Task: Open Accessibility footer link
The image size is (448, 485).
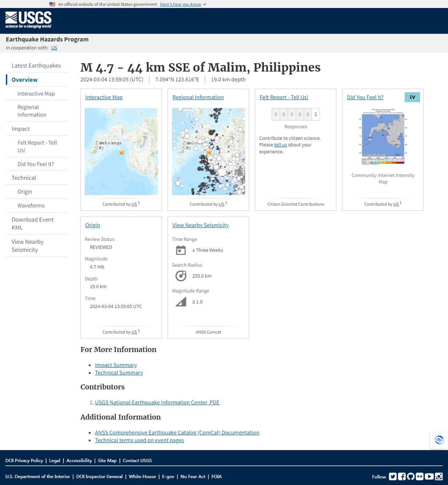Action: coord(79,461)
